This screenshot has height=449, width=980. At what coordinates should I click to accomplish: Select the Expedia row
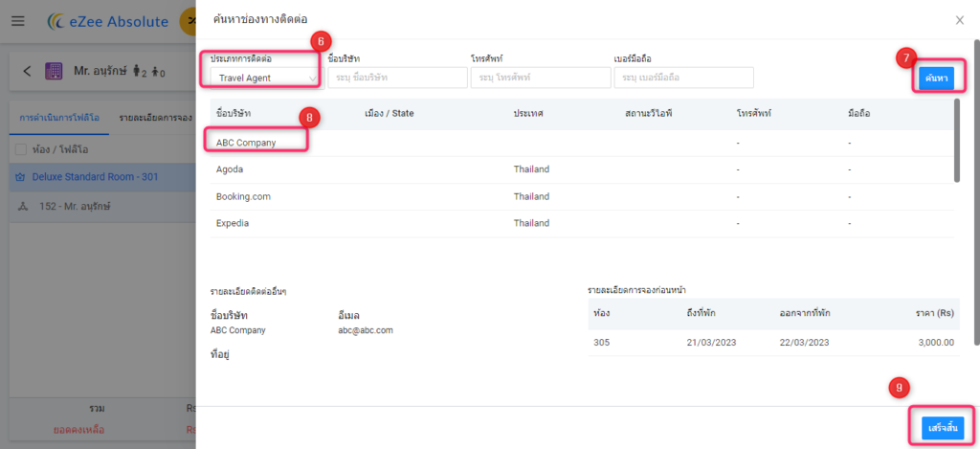point(582,223)
